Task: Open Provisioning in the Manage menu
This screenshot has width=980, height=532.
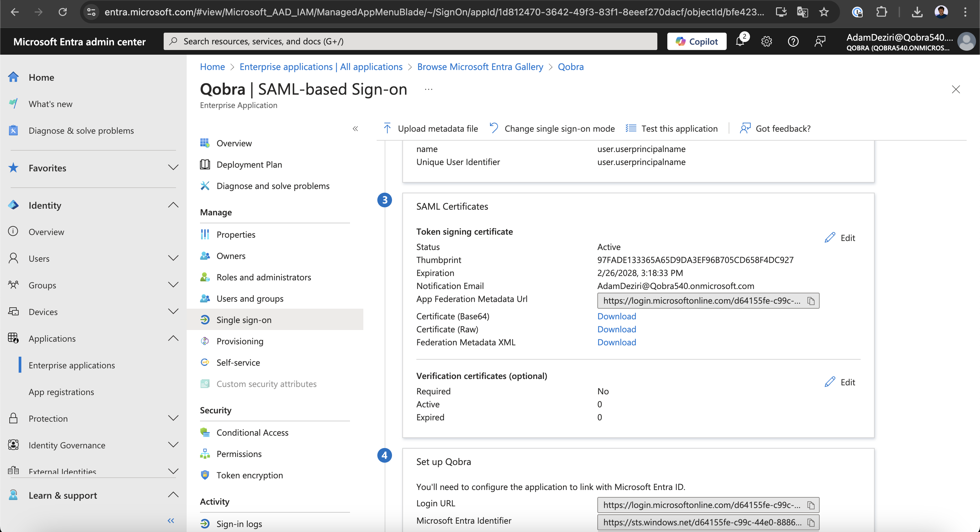Action: click(240, 341)
